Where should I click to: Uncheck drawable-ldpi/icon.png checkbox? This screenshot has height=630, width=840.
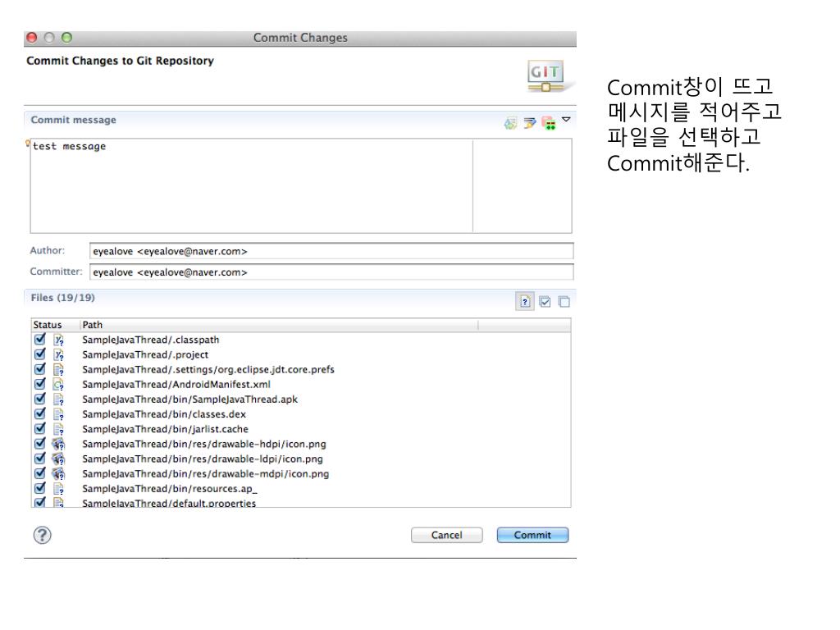[40, 459]
